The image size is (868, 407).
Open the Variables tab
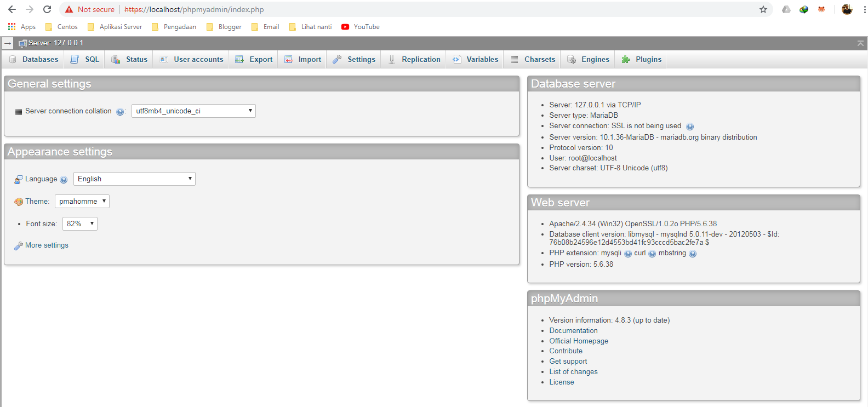(x=475, y=59)
